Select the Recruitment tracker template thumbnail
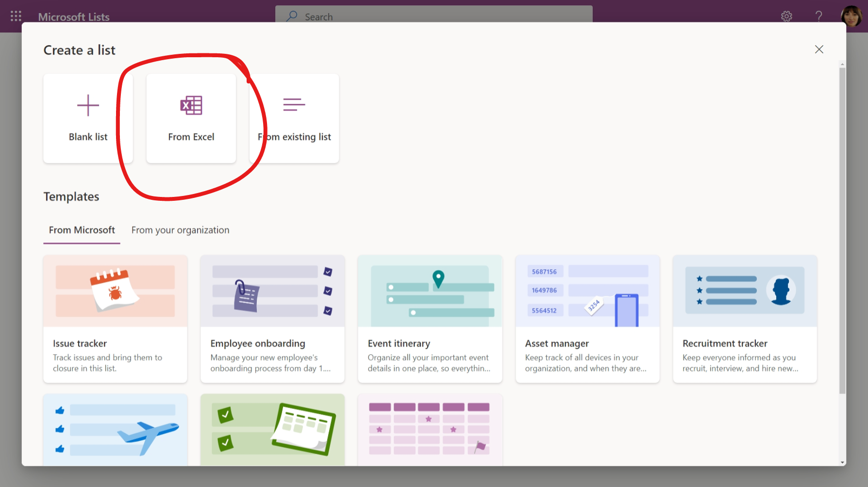The image size is (868, 487). [745, 291]
